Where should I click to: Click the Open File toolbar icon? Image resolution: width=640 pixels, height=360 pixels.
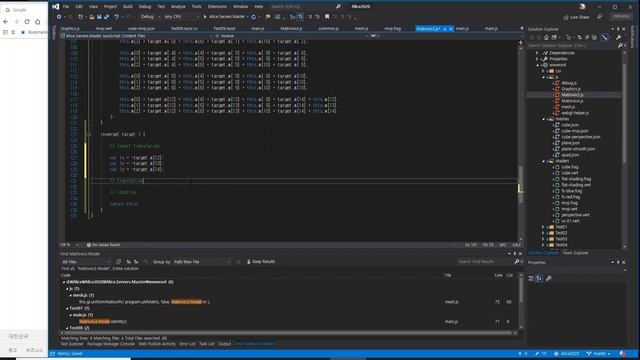point(92,17)
